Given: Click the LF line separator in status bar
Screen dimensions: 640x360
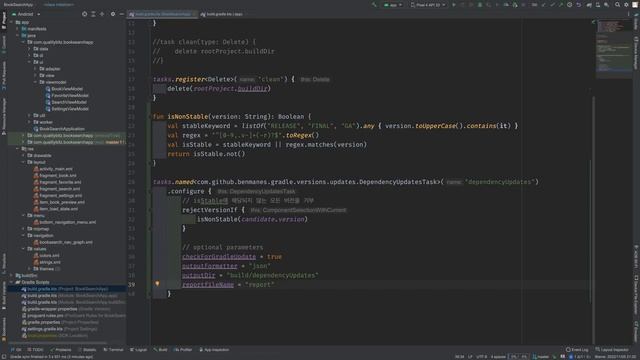Looking at the screenshot, I should (x=470, y=357).
